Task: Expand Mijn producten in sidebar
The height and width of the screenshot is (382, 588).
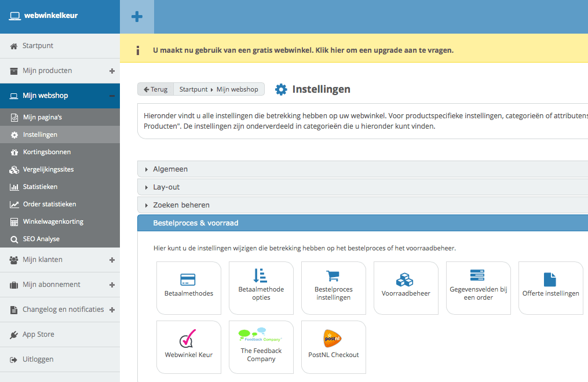Action: [112, 71]
